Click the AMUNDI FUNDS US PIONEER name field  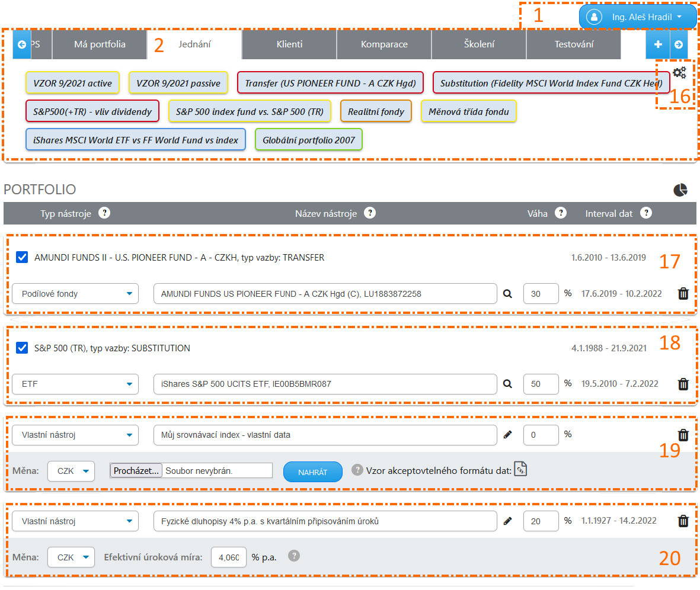[325, 294]
